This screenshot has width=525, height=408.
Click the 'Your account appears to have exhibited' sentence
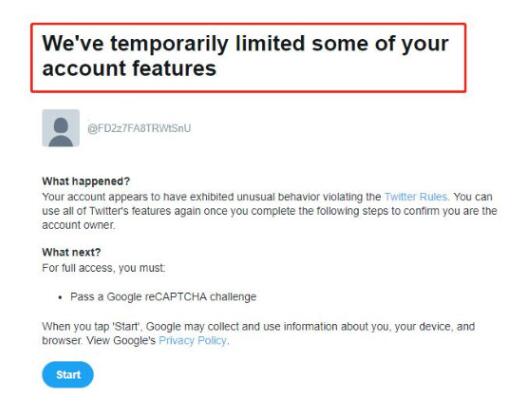211,196
